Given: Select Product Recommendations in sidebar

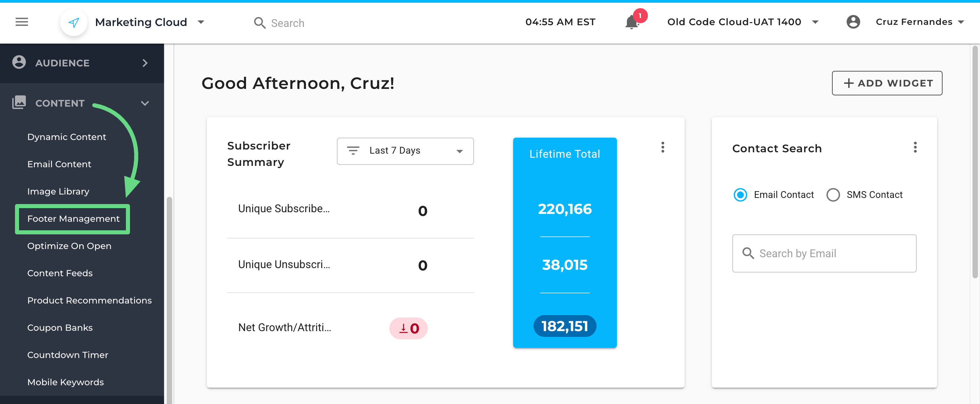Looking at the screenshot, I should [89, 300].
